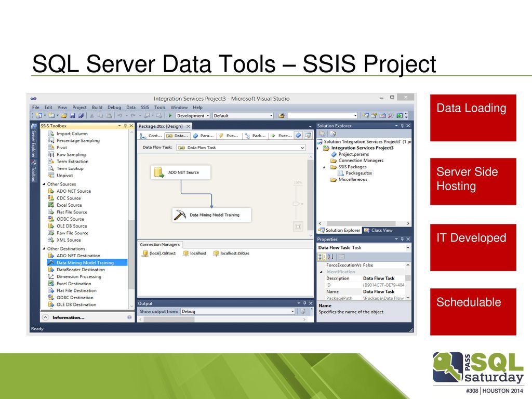Toggle the Properties panel auto-hide pin

click(402, 239)
